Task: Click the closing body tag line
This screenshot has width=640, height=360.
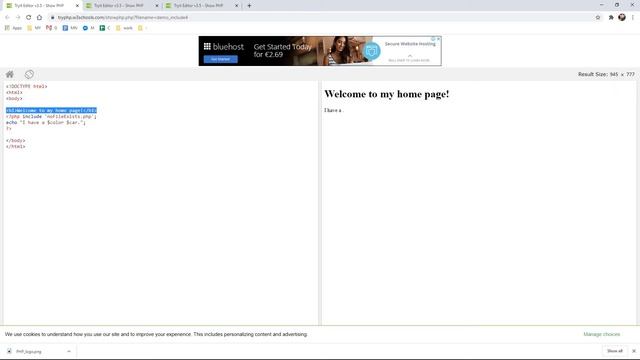Action: coord(16,140)
